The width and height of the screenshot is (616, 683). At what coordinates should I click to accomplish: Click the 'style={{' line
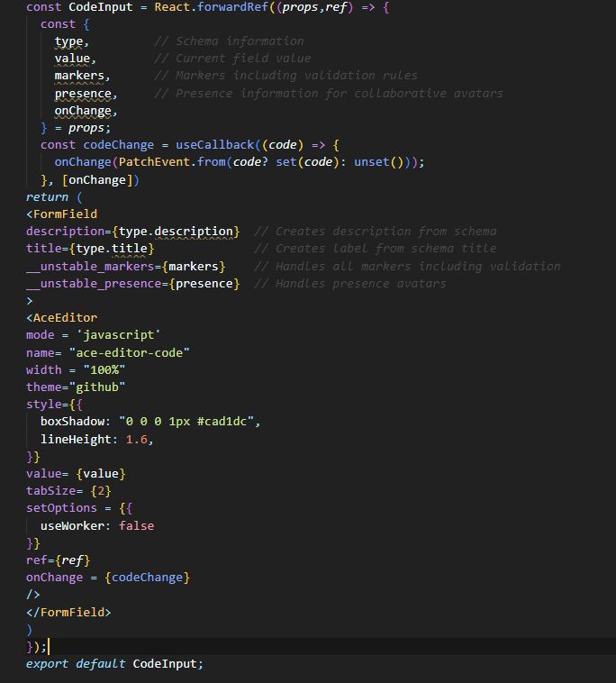pyautogui.click(x=54, y=405)
